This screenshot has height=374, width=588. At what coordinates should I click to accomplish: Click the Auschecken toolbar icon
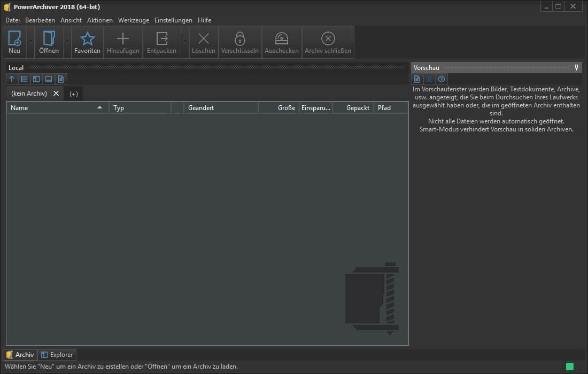tap(282, 38)
